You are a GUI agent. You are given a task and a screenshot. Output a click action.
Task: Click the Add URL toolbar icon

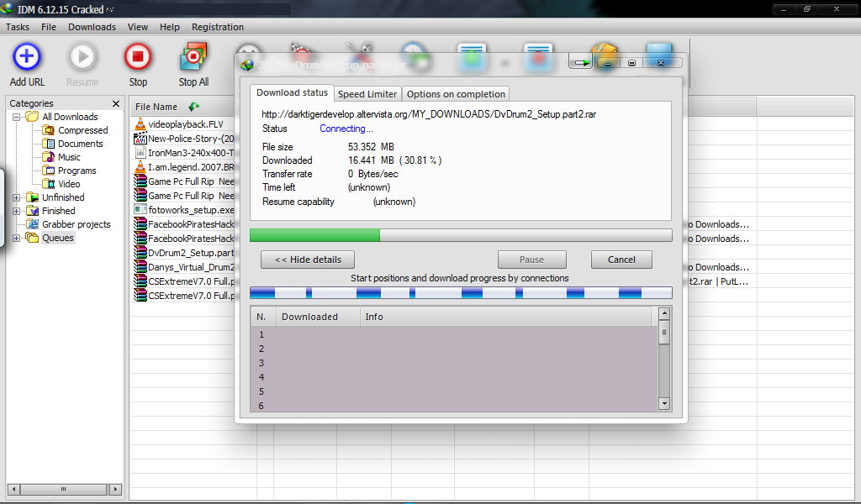[x=27, y=57]
